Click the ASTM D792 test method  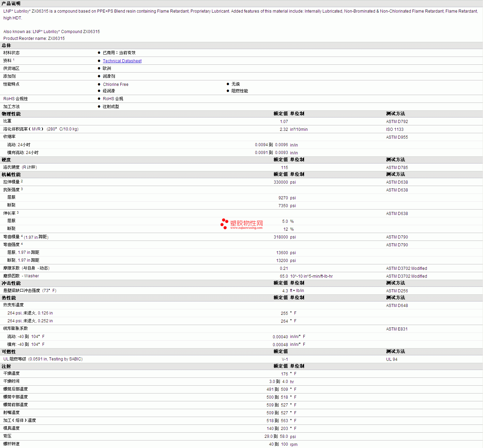(x=397, y=122)
